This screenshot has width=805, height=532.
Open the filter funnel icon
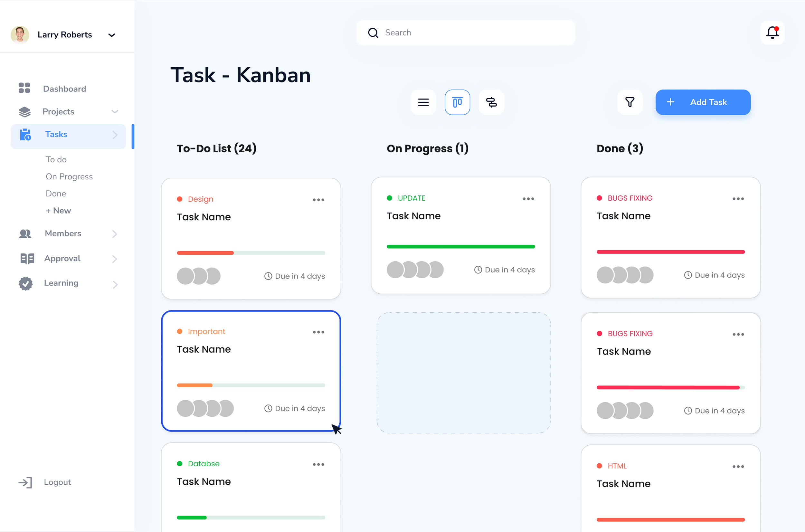pyautogui.click(x=630, y=102)
